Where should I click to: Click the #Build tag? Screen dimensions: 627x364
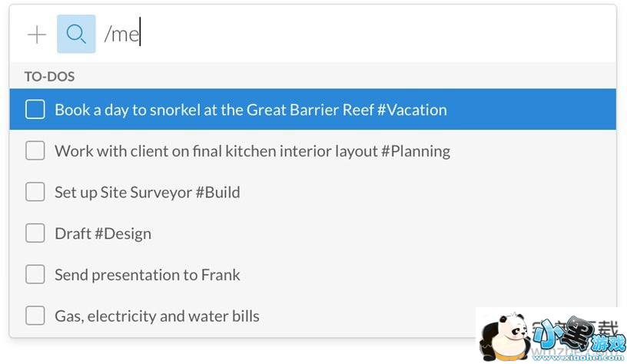(217, 192)
